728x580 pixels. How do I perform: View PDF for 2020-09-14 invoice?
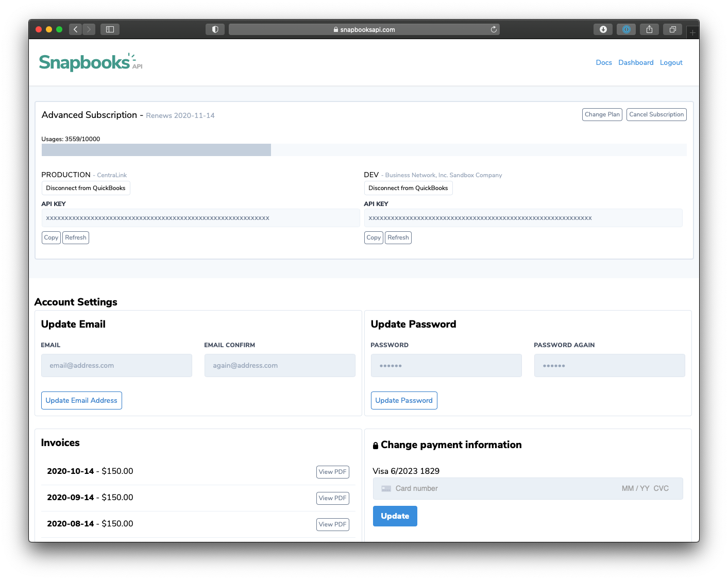click(x=332, y=498)
